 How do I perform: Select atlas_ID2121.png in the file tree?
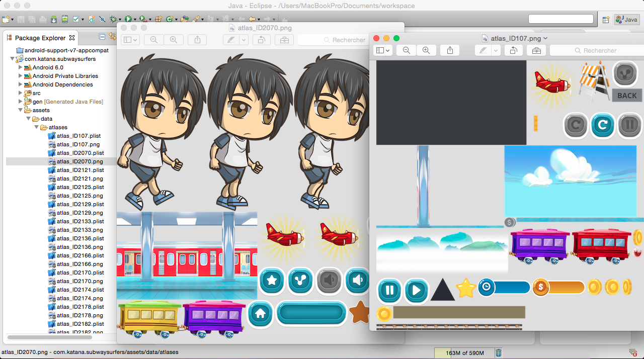(79, 178)
